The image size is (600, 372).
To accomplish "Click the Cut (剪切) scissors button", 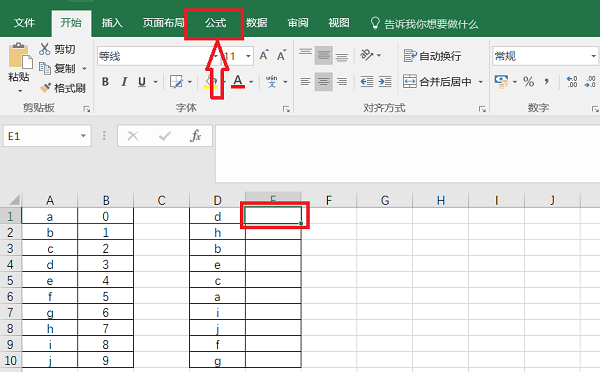I will tap(57, 49).
